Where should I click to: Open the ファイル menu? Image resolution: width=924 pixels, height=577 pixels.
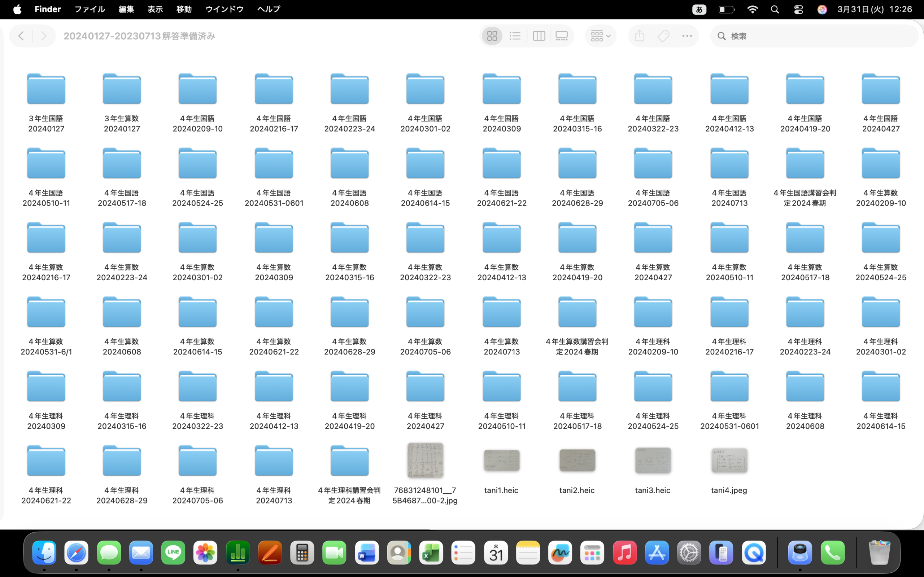pos(90,9)
